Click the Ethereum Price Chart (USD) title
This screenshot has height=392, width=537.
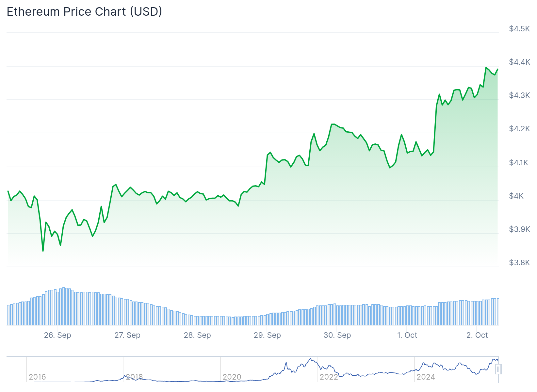tap(84, 12)
